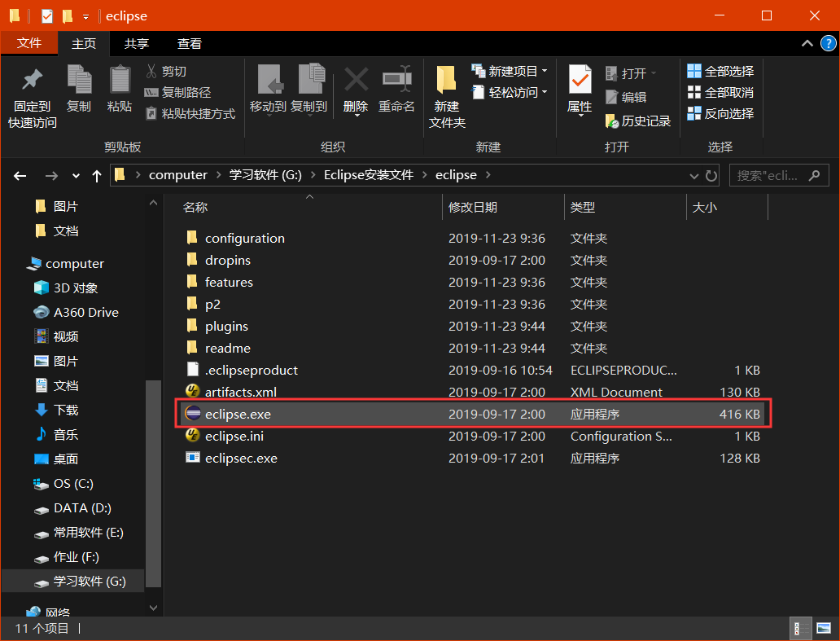Select the eclipsec.exe file
This screenshot has width=840, height=641.
(x=473, y=459)
